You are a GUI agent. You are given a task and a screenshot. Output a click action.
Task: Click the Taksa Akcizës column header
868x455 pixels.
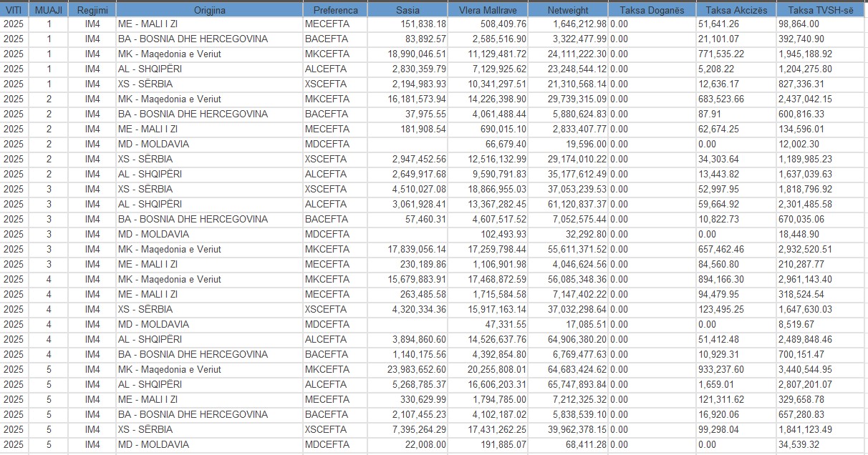click(x=736, y=10)
